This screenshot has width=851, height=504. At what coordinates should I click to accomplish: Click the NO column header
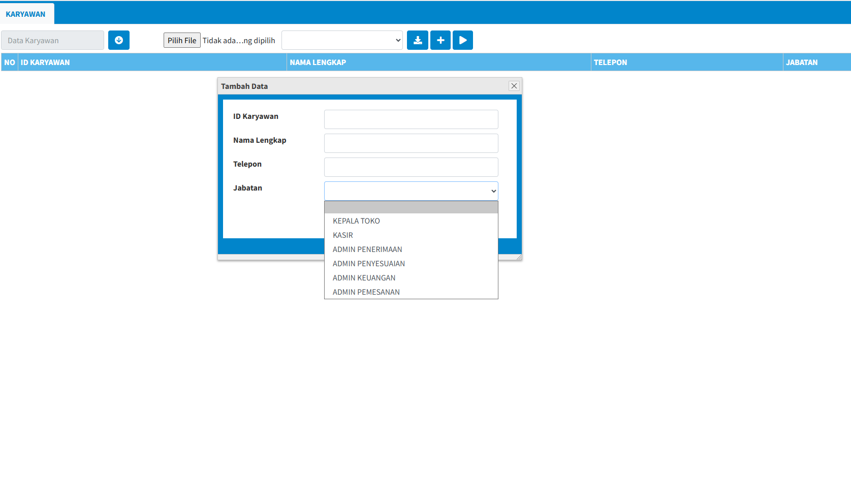(x=10, y=62)
